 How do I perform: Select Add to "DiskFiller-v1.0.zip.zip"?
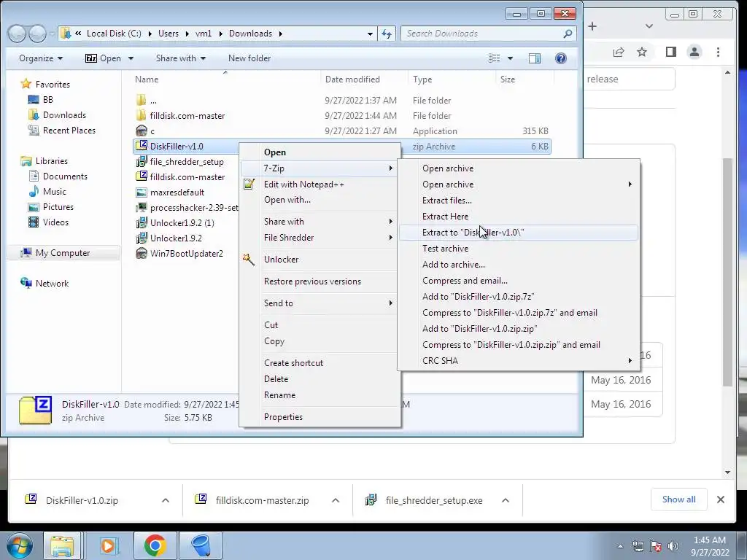[519, 329]
